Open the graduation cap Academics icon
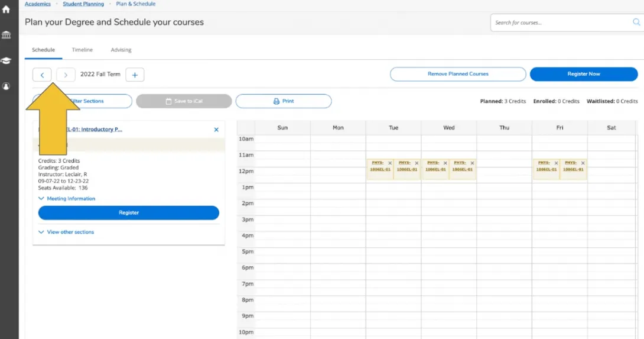644x339 pixels. pos(6,60)
